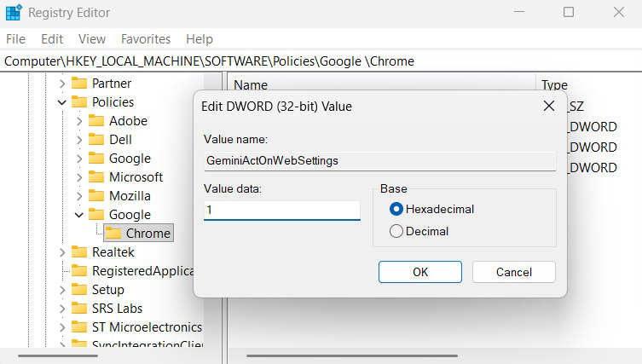This screenshot has width=642, height=364.
Task: Close the Edit DWORD dialog
Action: pos(549,106)
